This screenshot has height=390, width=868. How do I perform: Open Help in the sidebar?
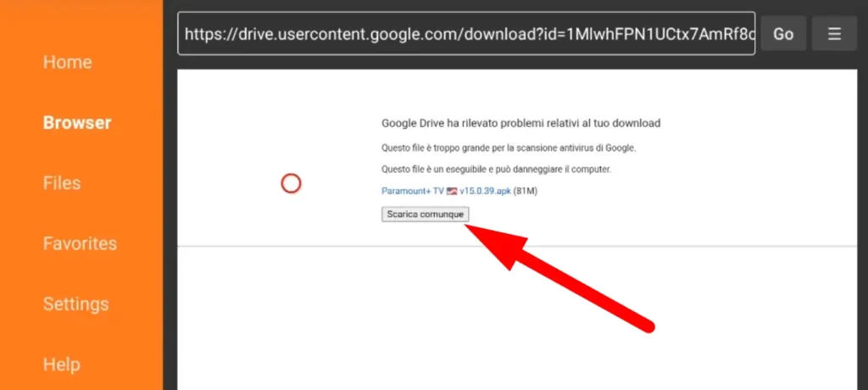(61, 365)
